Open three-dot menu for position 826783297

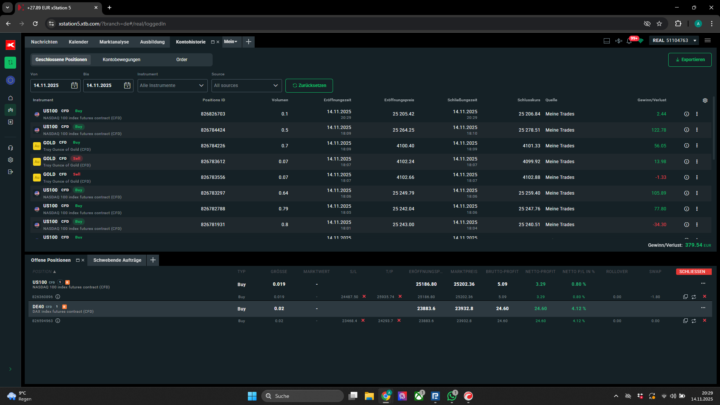click(x=697, y=193)
